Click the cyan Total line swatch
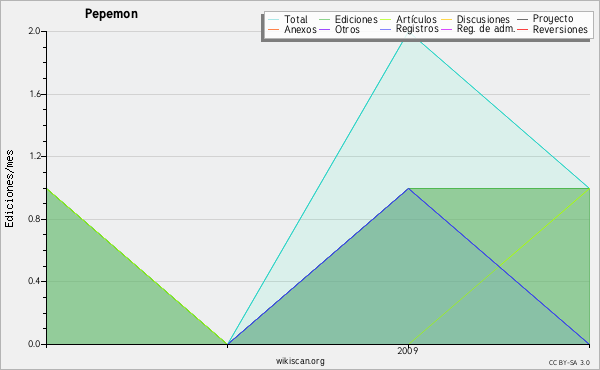Screen dimensions: 600x370 click(x=273, y=19)
